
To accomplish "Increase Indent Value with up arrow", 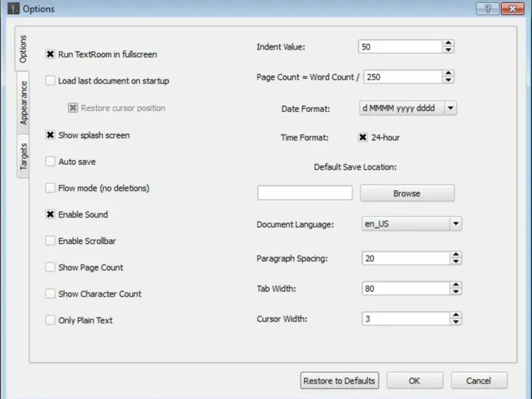I will tap(448, 43).
